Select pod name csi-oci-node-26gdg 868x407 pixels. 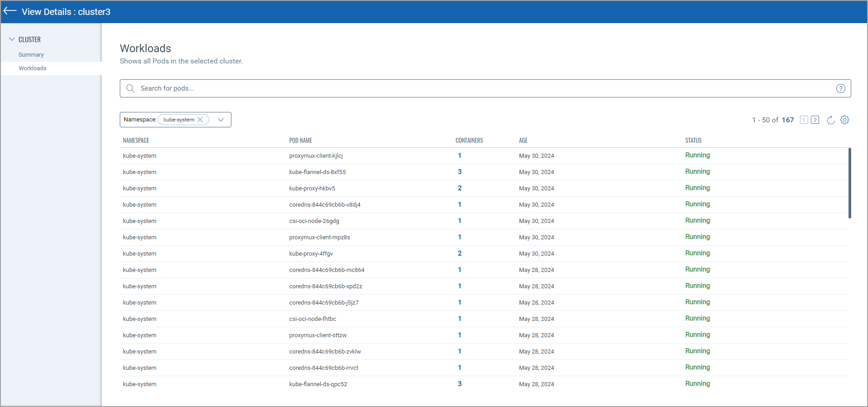[314, 221]
